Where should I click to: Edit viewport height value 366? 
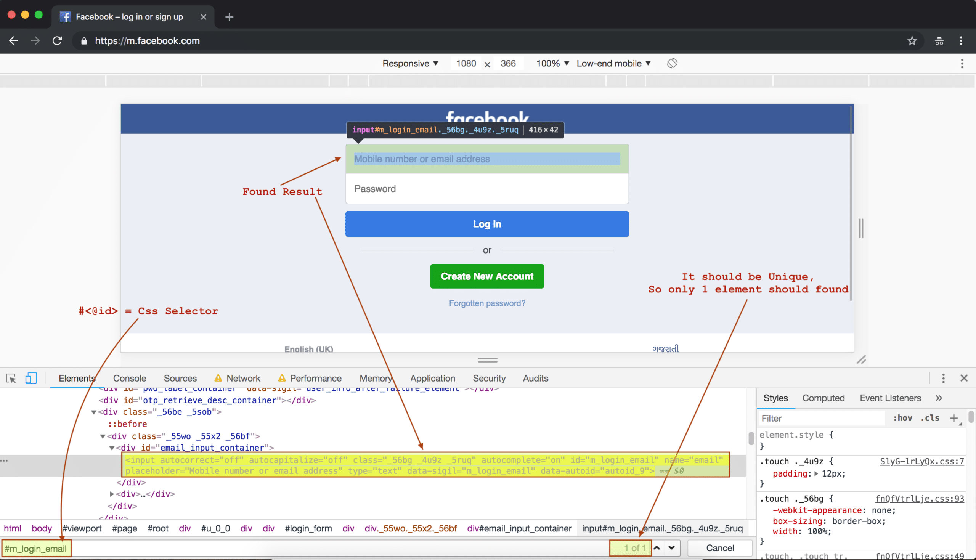pyautogui.click(x=508, y=63)
